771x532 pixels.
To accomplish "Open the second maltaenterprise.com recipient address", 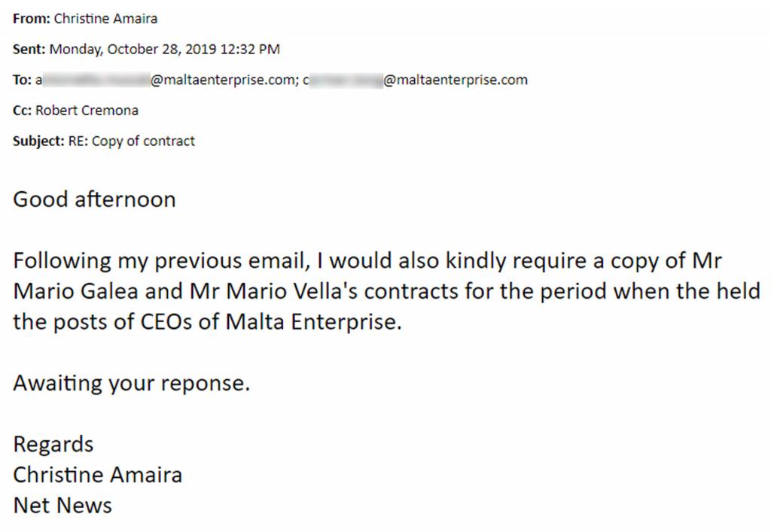I will click(416, 80).
